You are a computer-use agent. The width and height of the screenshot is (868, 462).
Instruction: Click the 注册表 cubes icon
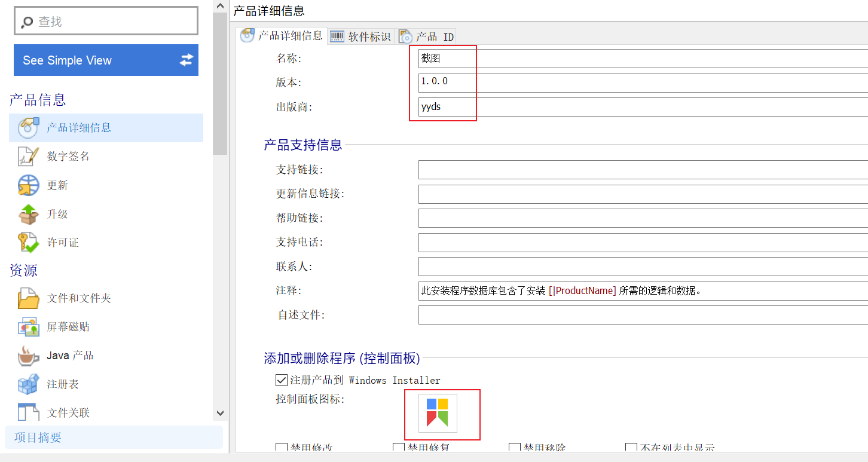pos(28,384)
